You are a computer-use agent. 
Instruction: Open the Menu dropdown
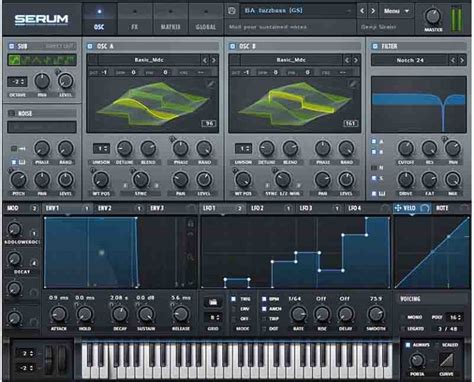click(396, 11)
